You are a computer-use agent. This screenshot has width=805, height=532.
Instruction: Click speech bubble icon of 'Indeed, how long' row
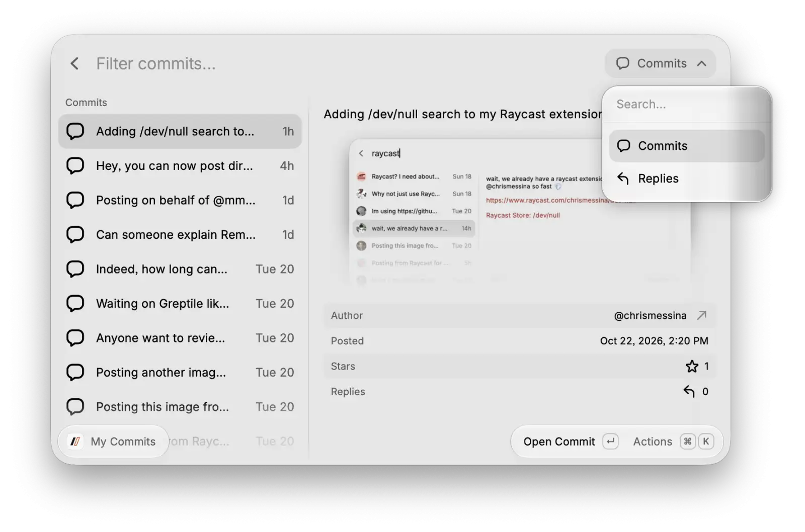(x=75, y=269)
